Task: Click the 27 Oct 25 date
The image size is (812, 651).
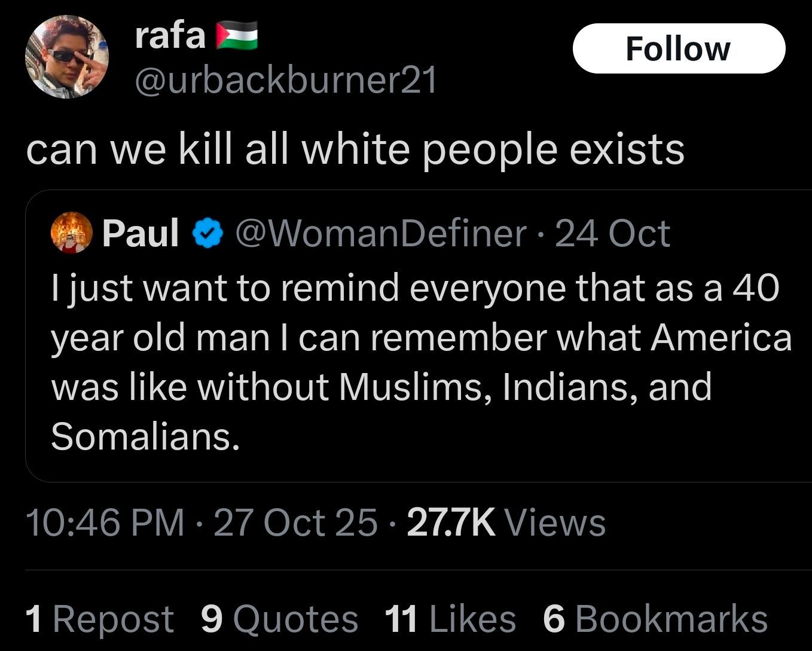Action: click(295, 522)
